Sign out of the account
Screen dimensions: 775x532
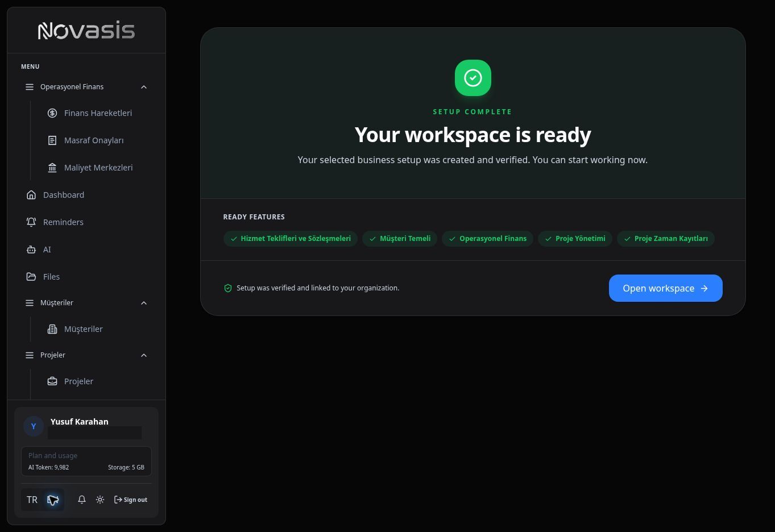(131, 500)
